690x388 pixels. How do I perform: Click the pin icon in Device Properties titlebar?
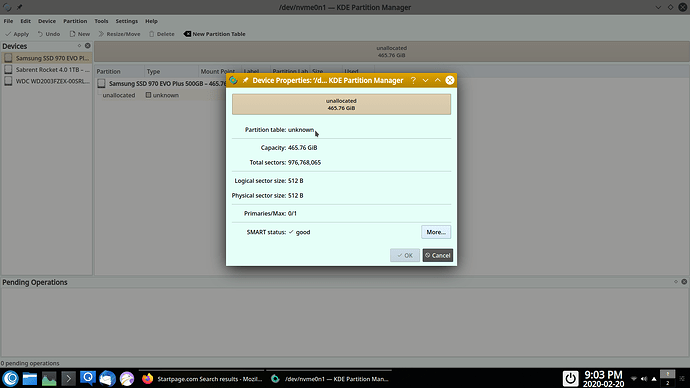(x=246, y=80)
